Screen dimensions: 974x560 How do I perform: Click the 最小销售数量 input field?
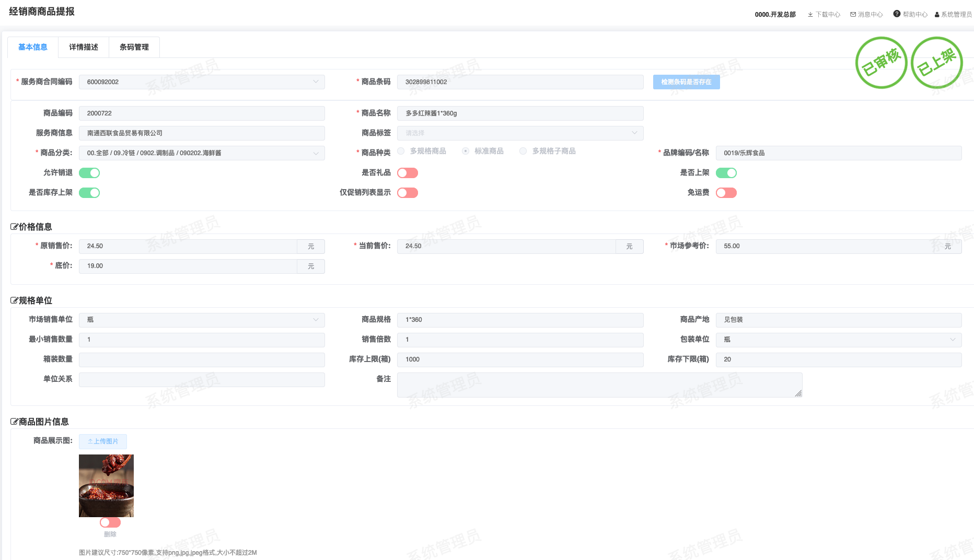point(202,340)
